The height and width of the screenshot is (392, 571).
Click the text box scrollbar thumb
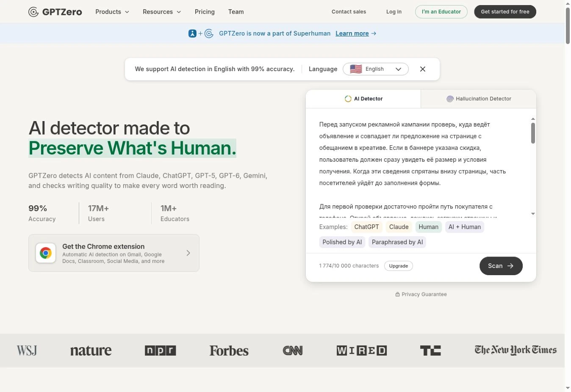(533, 133)
